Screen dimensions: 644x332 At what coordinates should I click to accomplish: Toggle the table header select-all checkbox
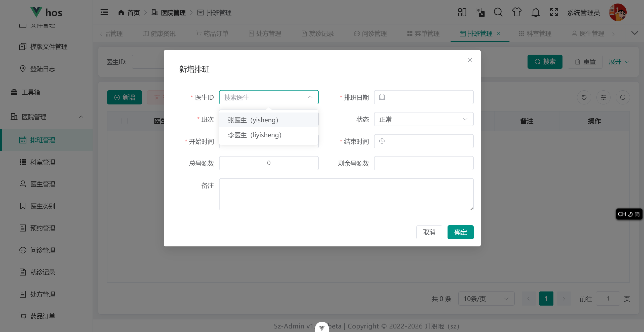pos(125,121)
